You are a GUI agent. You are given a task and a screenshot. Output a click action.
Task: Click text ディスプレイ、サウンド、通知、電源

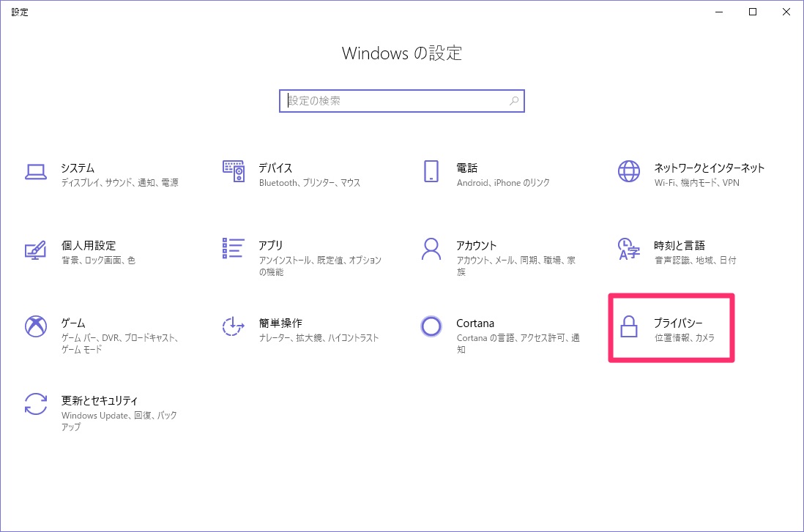[120, 182]
